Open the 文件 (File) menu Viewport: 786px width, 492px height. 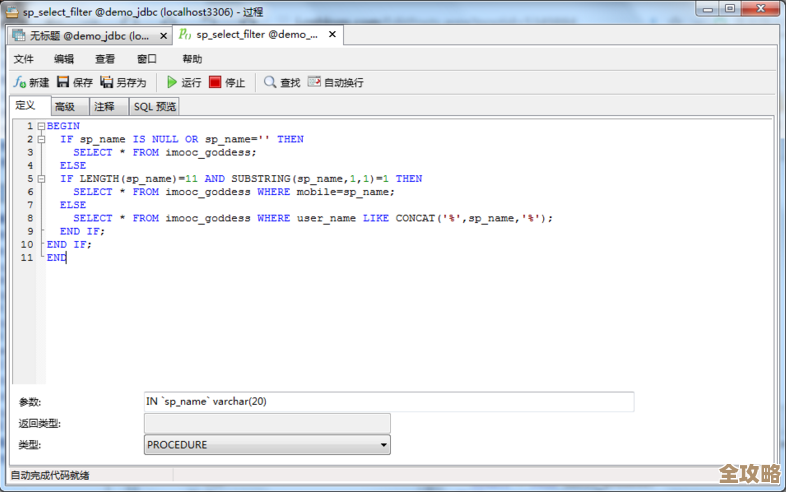pyautogui.click(x=24, y=59)
